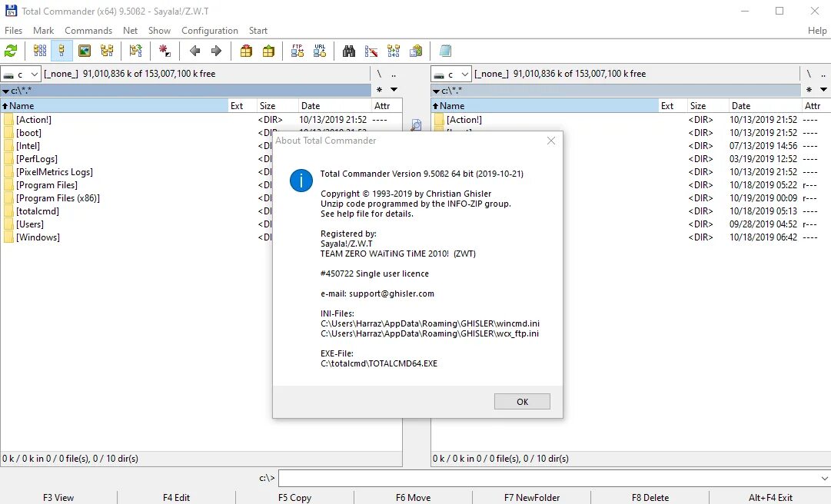The image size is (831, 504).
Task: Click the pack files gift box icon
Action: 246,51
